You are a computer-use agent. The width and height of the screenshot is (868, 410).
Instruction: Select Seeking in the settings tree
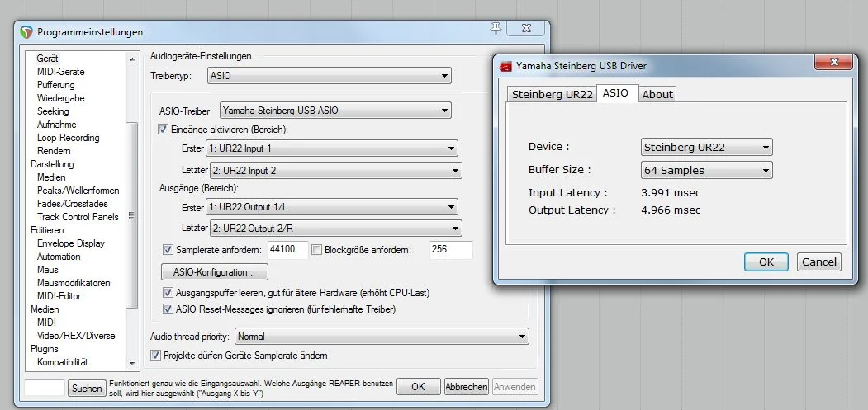(53, 111)
